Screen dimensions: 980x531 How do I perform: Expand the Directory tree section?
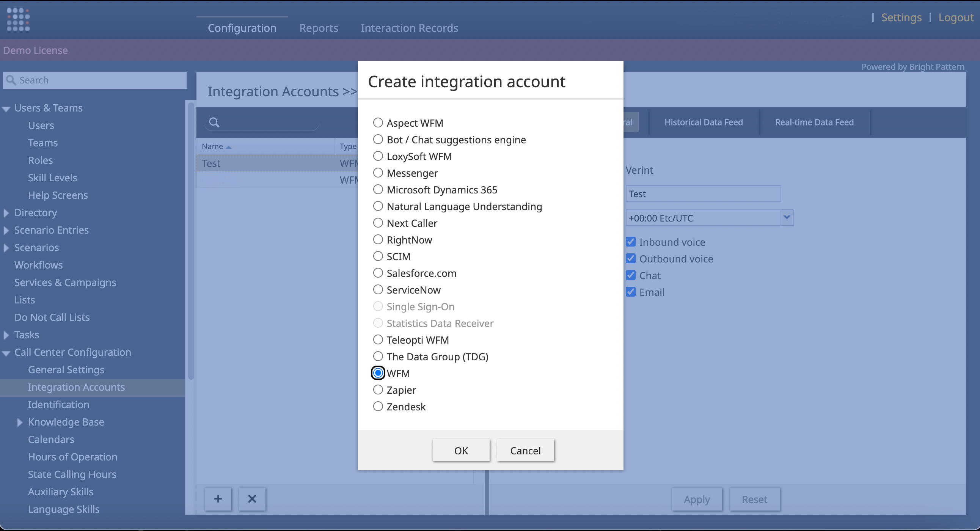pos(6,213)
